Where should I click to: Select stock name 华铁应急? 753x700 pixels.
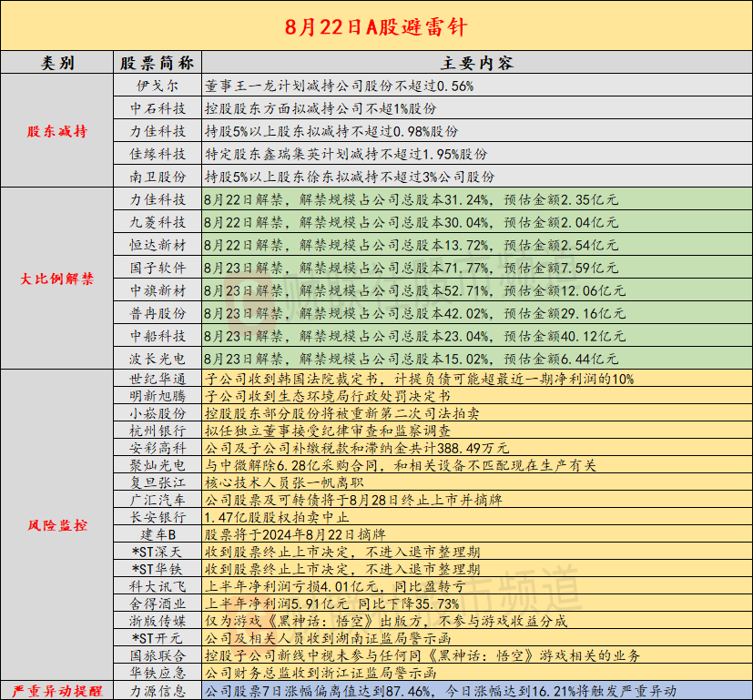coord(158,673)
